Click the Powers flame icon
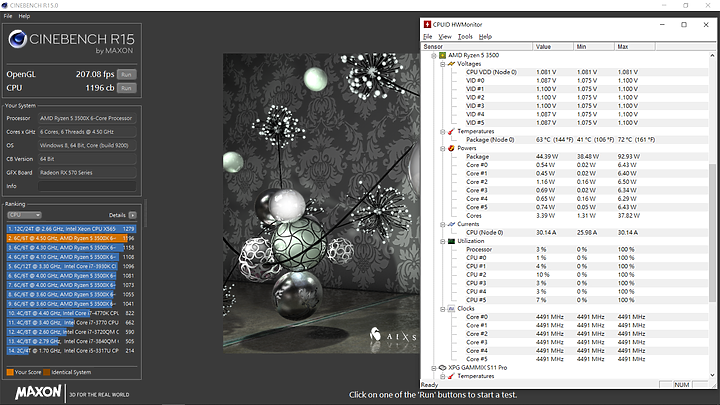Viewport: 720px width, 405px height. click(x=451, y=148)
